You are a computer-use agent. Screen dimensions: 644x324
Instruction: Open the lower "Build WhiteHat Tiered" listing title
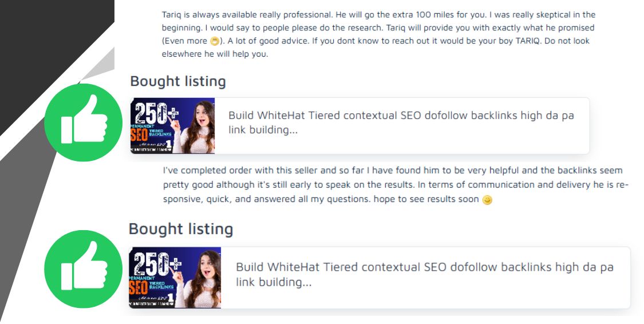424,274
